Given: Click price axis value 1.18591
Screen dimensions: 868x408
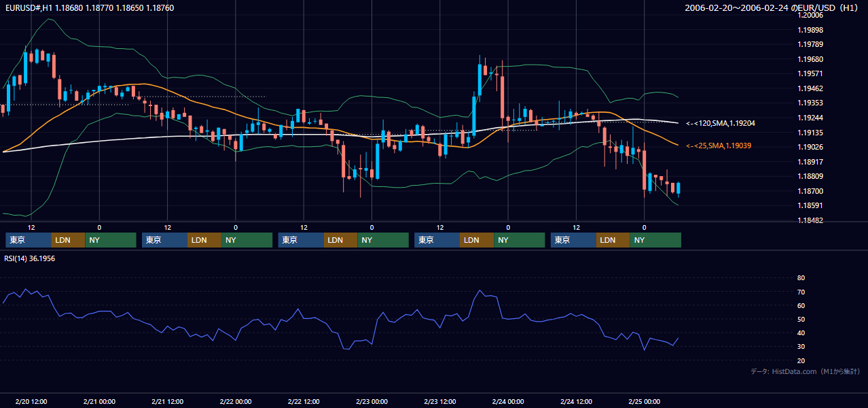Looking at the screenshot, I should [x=809, y=205].
